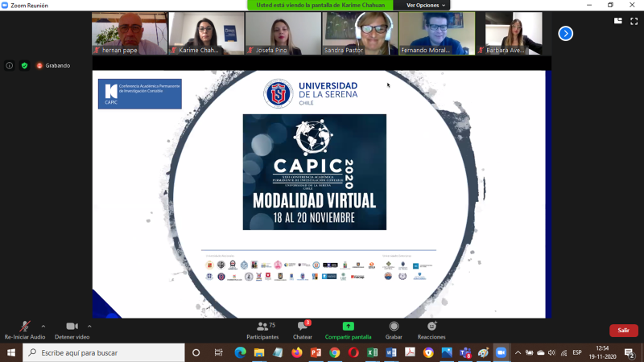Open Photos app from taskbar

click(447, 352)
